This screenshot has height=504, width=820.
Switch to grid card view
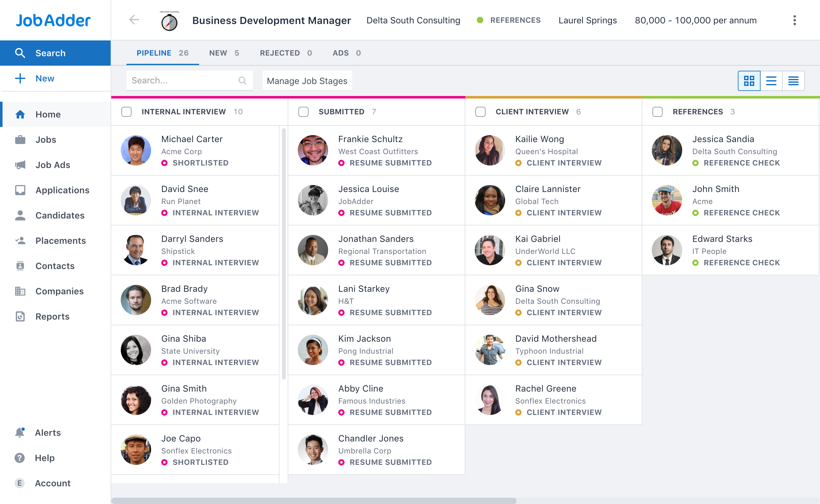tap(749, 80)
